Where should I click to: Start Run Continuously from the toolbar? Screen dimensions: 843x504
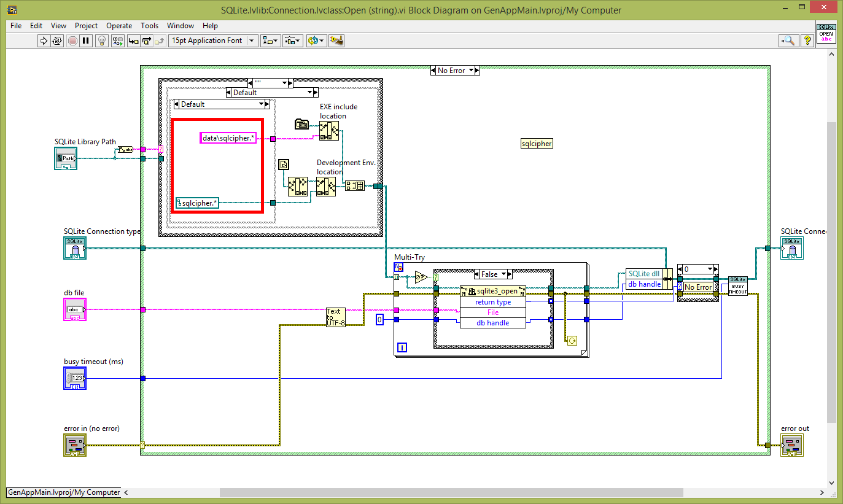pyautogui.click(x=57, y=41)
